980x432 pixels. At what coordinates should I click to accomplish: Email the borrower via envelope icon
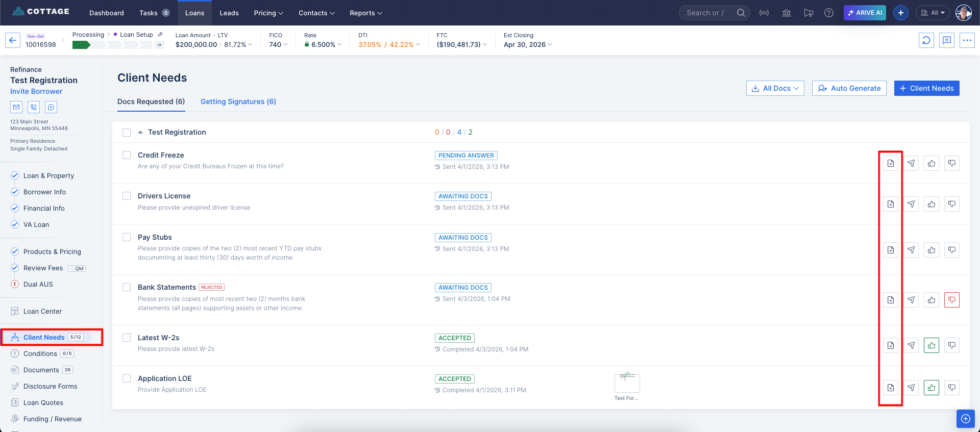coord(16,107)
